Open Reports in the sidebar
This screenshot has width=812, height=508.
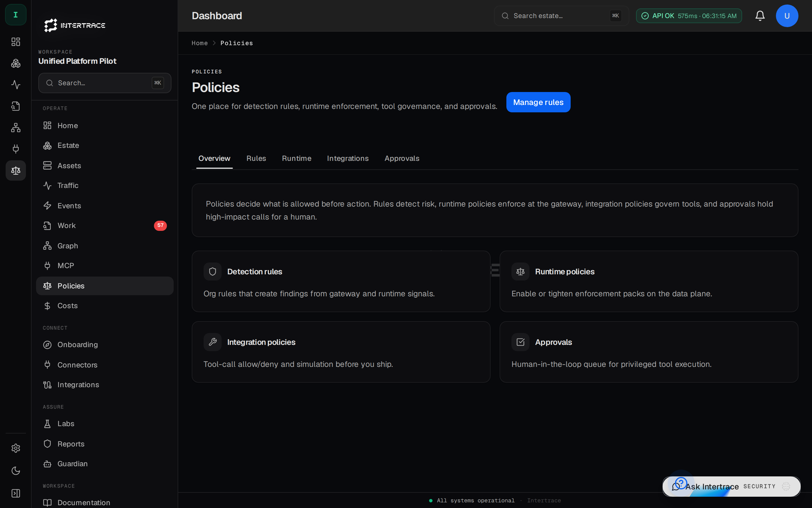click(x=105, y=444)
